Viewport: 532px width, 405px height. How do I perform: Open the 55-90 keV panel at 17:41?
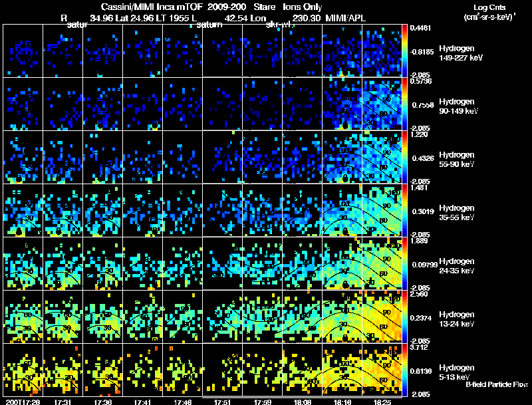(x=142, y=157)
